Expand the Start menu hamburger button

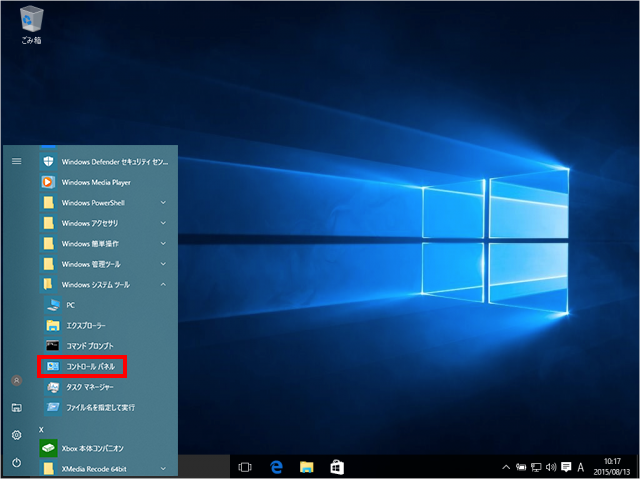(17, 161)
